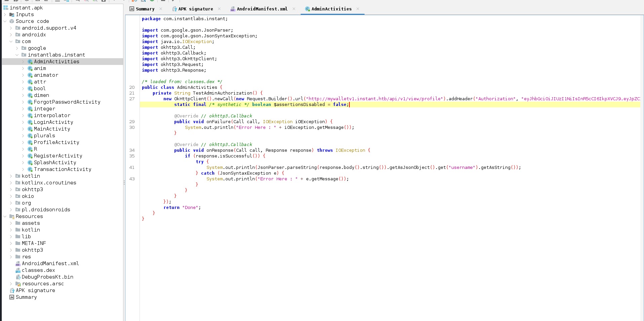Open the ProfileActivity class
Image resolution: width=644 pixels, height=321 pixels.
[56, 143]
